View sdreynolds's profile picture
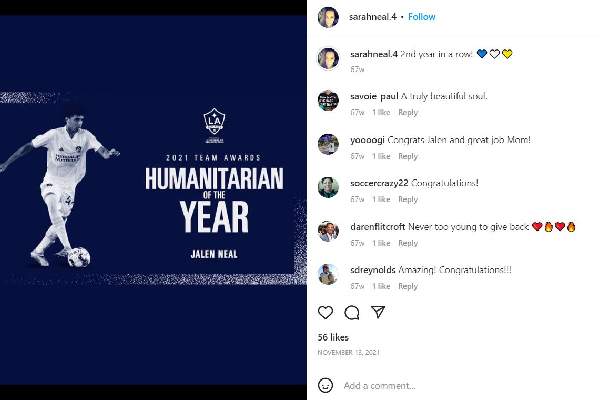This screenshot has width=600, height=400. point(328,274)
